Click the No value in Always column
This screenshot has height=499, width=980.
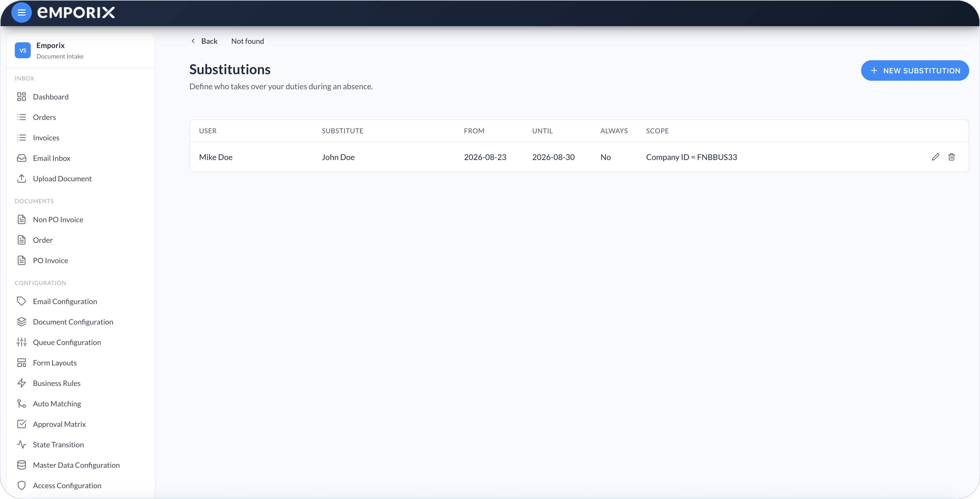[605, 157]
